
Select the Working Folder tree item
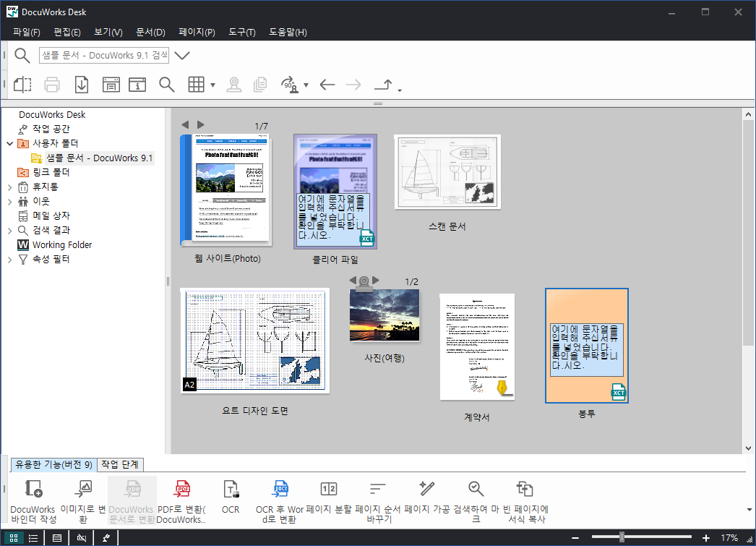click(x=61, y=245)
